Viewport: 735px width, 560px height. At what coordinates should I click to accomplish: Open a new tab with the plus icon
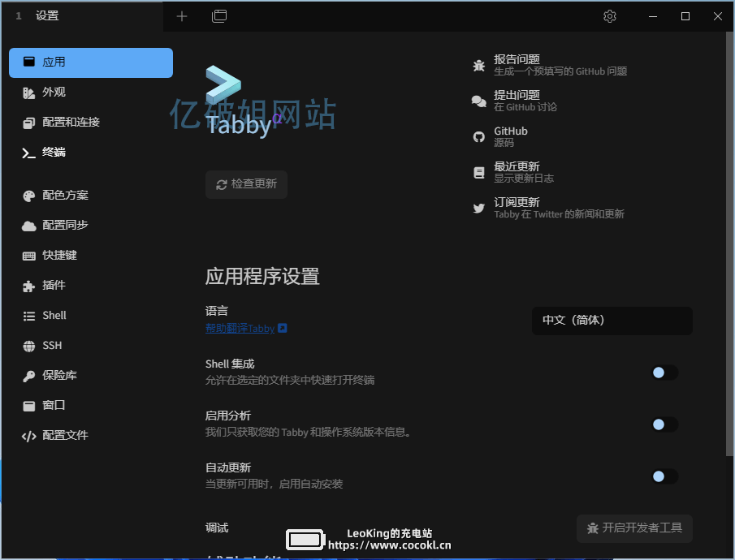point(182,16)
